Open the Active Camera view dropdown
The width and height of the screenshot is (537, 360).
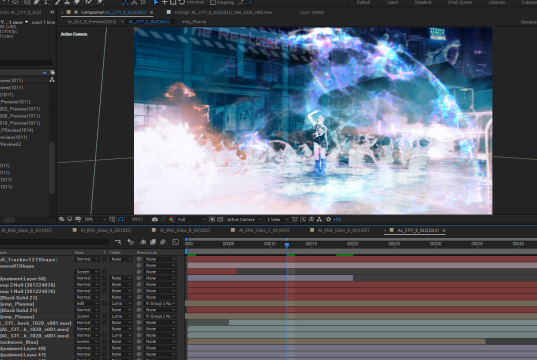point(244,219)
